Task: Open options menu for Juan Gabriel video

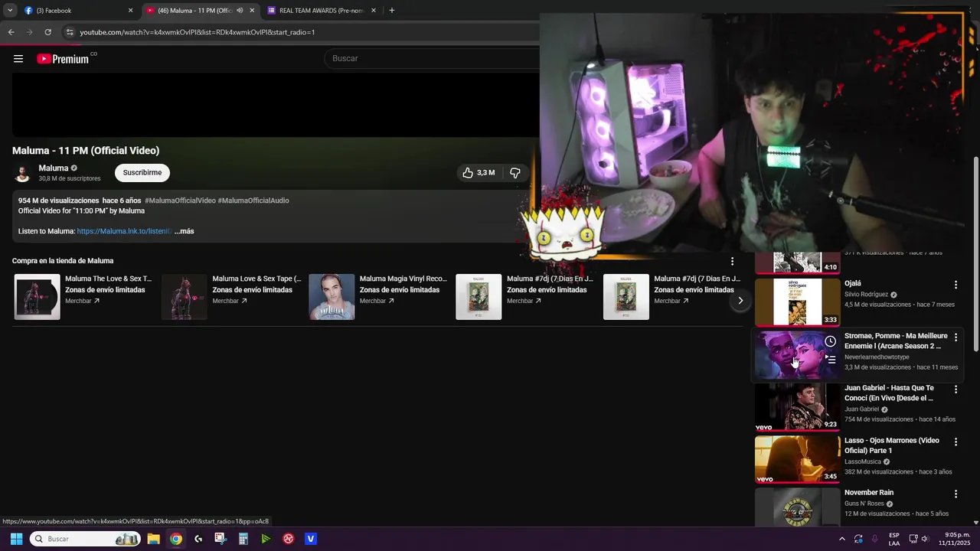Action: [x=955, y=390]
